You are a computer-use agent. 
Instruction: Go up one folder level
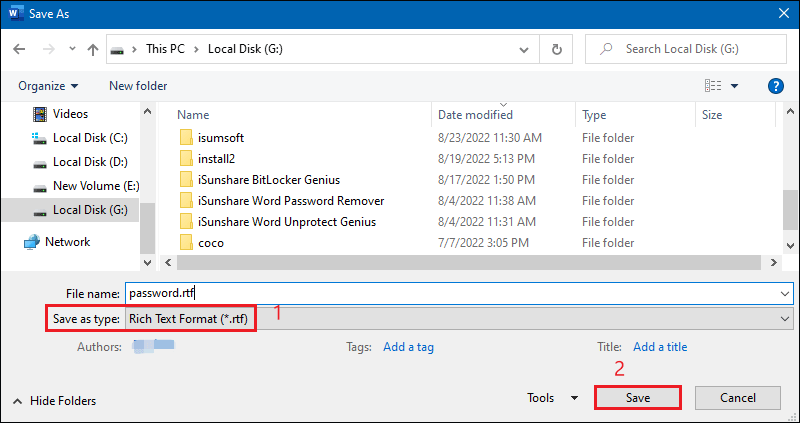pyautogui.click(x=92, y=49)
